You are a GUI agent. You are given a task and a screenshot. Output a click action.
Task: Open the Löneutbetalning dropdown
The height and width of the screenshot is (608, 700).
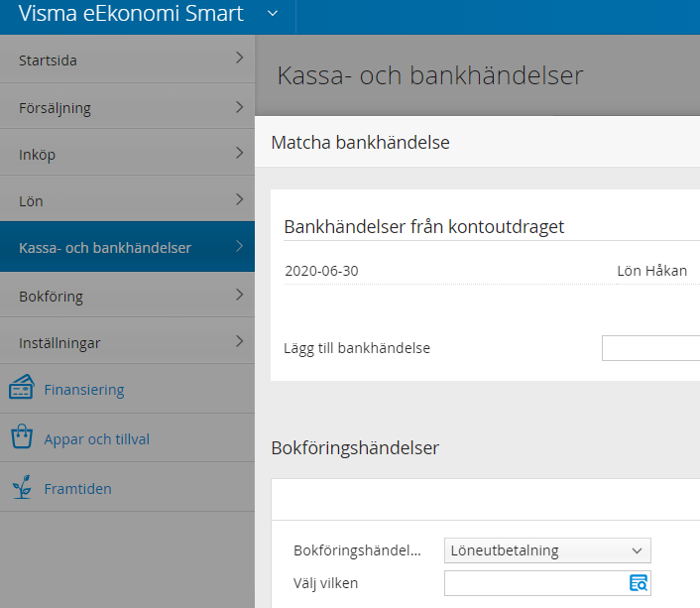(x=547, y=550)
